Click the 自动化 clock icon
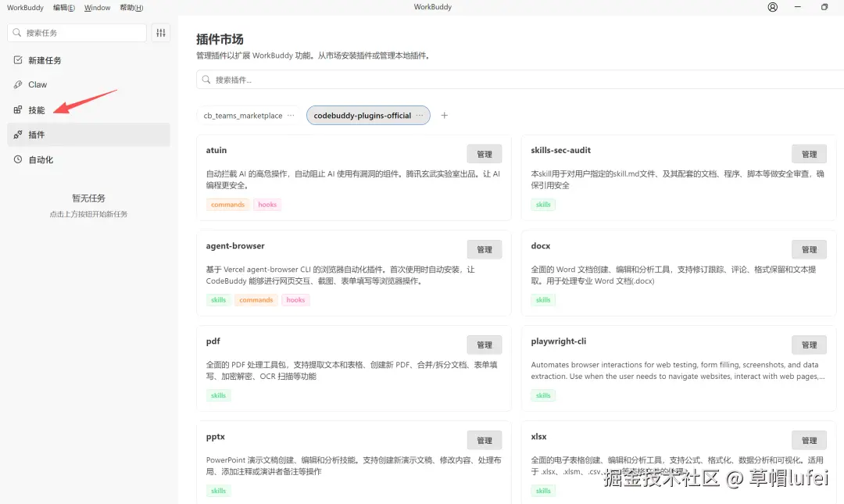This screenshot has height=504, width=844. pos(18,159)
